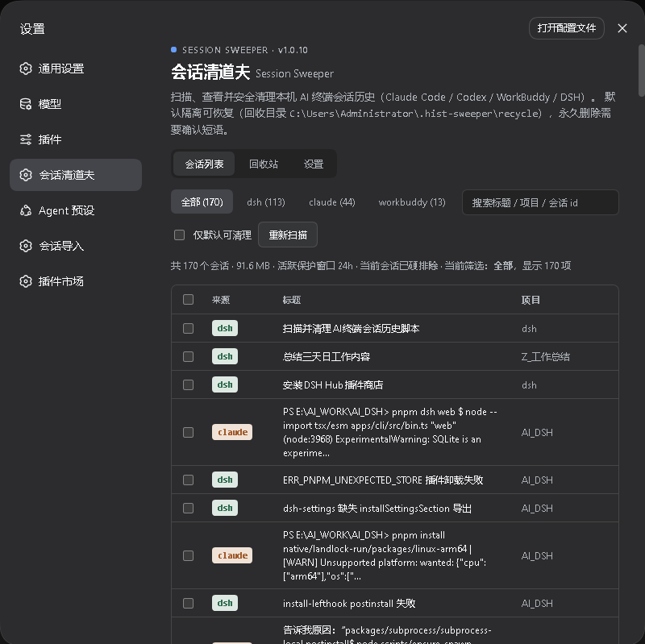Screen dimensions: 645x644
Task: Check the 总结三天日工作内容 row
Action: click(188, 356)
